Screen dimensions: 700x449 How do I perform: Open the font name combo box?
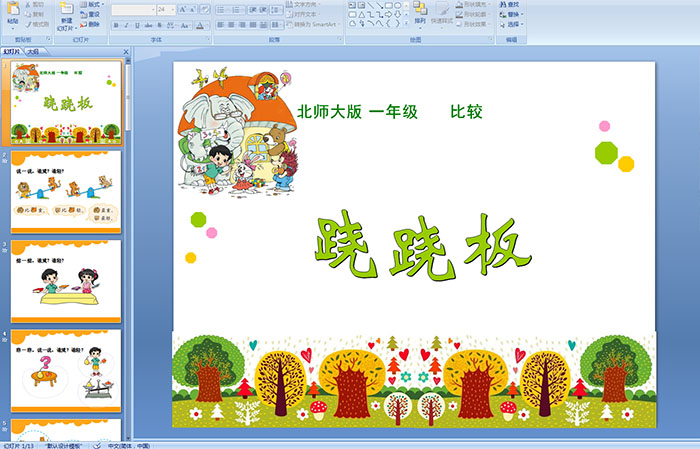[x=133, y=9]
